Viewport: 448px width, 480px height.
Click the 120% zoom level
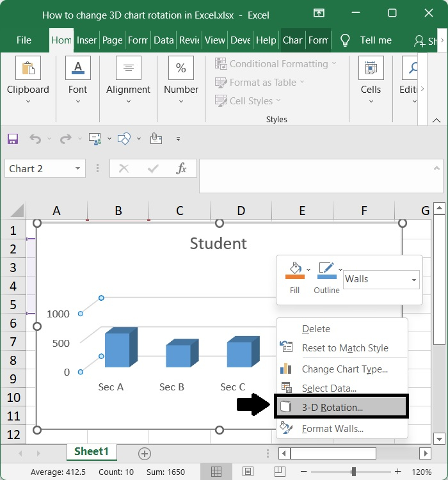coord(421,472)
